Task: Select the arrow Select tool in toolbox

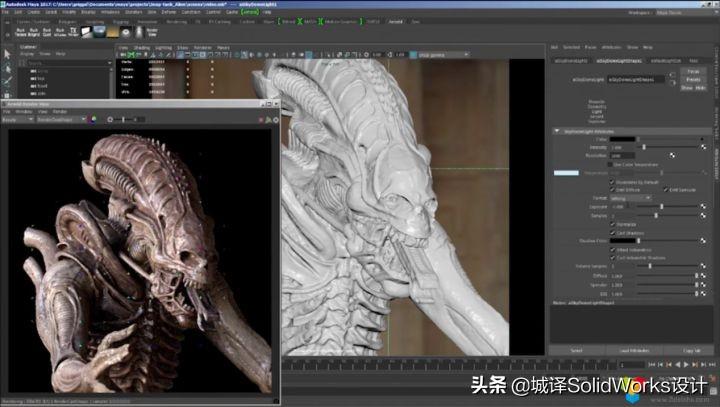Action: (x=7, y=54)
